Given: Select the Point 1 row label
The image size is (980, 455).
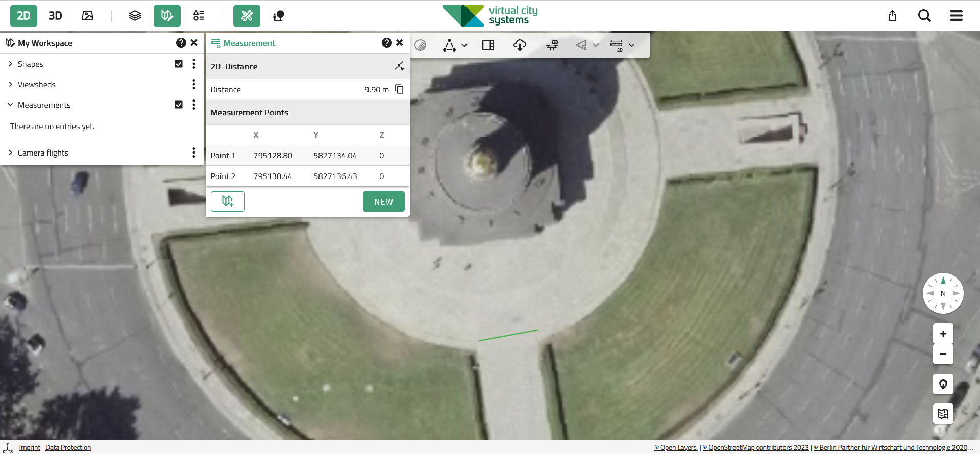Looking at the screenshot, I should [x=223, y=156].
